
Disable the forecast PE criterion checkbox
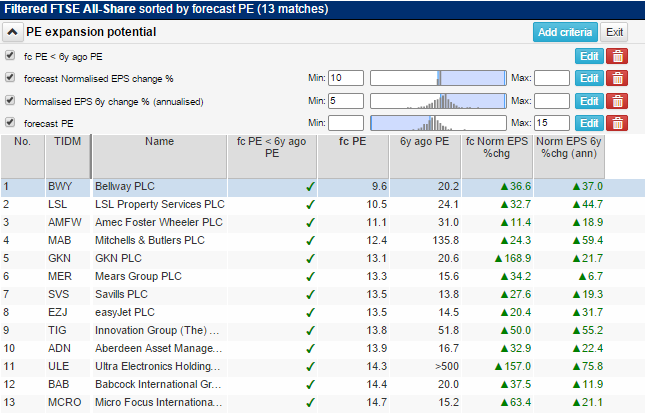[10, 122]
